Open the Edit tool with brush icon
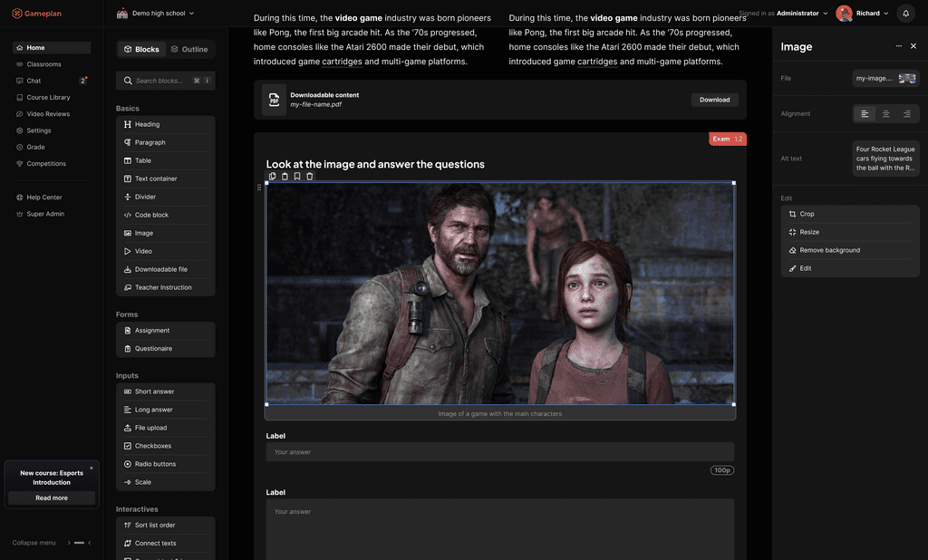Image resolution: width=928 pixels, height=560 pixels. pyautogui.click(x=850, y=268)
